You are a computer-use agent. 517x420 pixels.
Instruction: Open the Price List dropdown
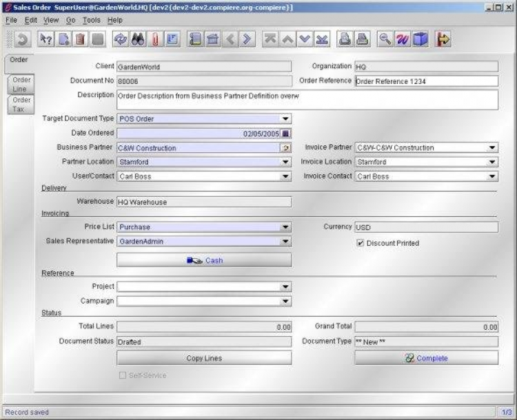pyautogui.click(x=285, y=227)
